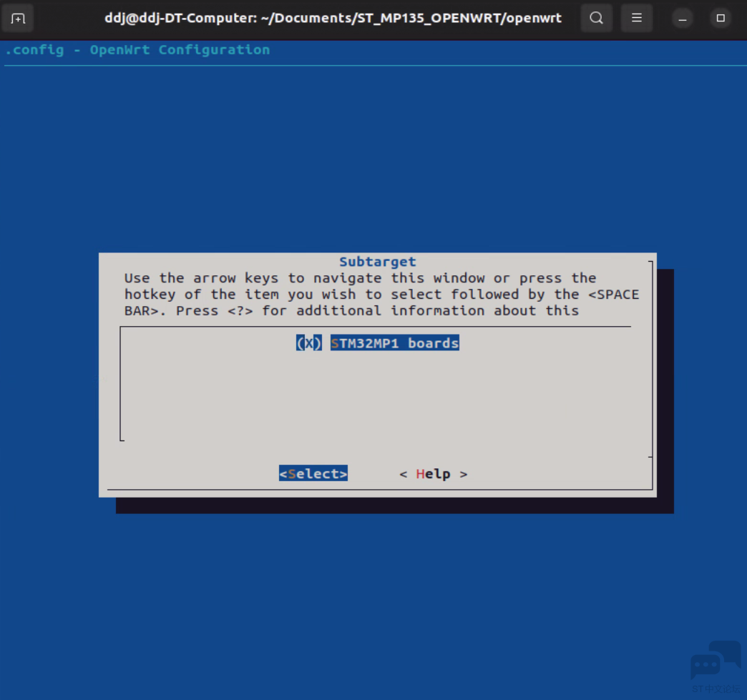Select the (X) STM32MP1 boards radio option
Image resolution: width=747 pixels, height=700 pixels.
pos(308,343)
